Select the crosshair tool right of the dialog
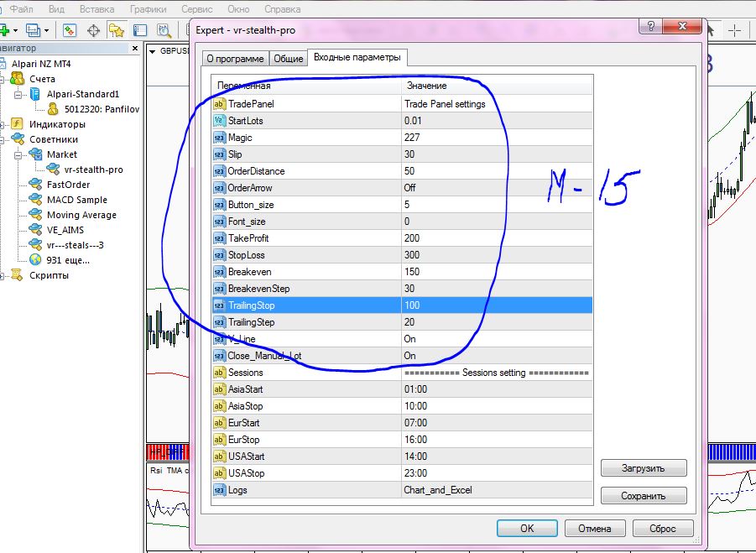This screenshot has width=756, height=553. pyautogui.click(x=735, y=30)
